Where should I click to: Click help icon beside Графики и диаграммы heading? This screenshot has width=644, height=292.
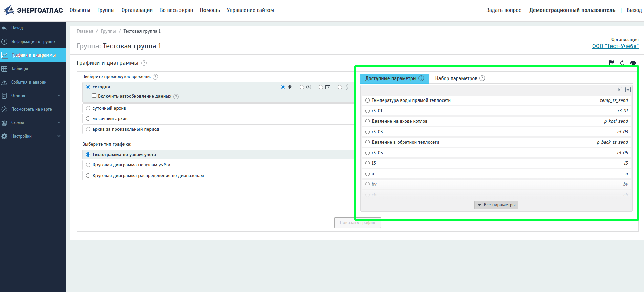[144, 63]
